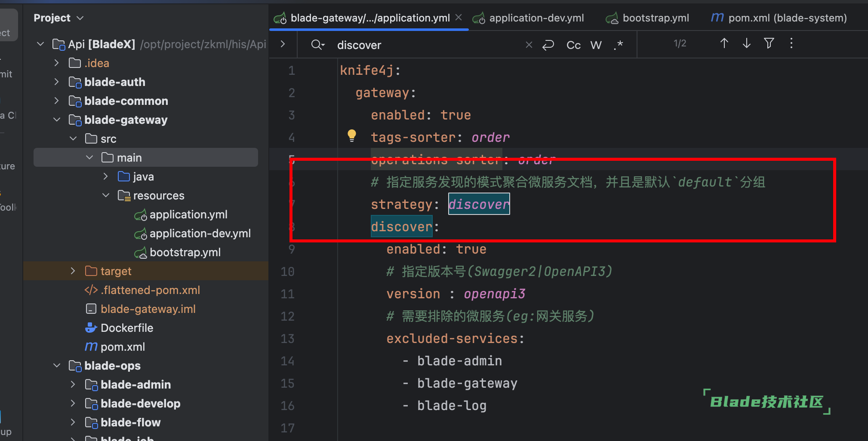
Task: Switch to bootstrap.yml editor tab
Action: (x=656, y=18)
